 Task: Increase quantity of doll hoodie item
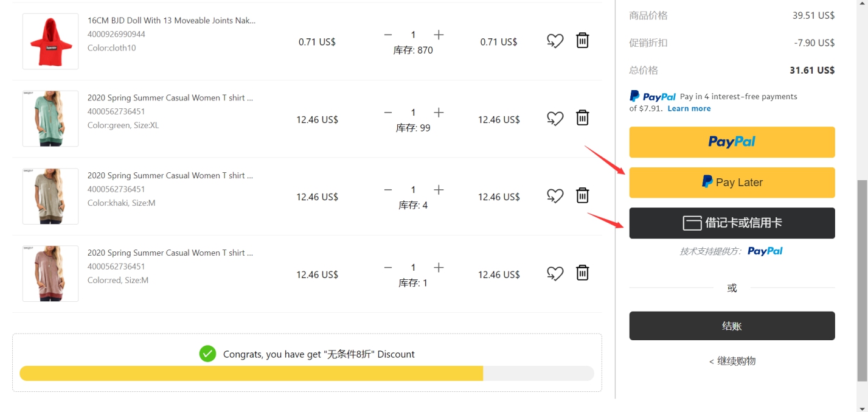439,35
